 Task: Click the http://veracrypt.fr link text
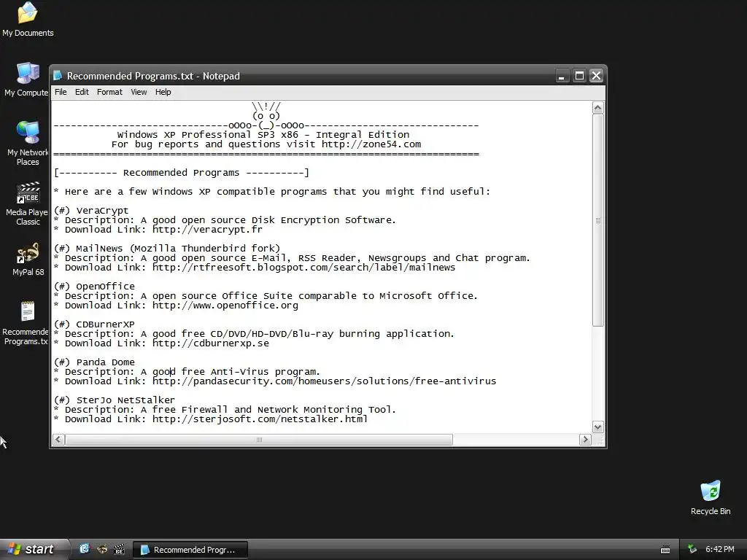(207, 230)
